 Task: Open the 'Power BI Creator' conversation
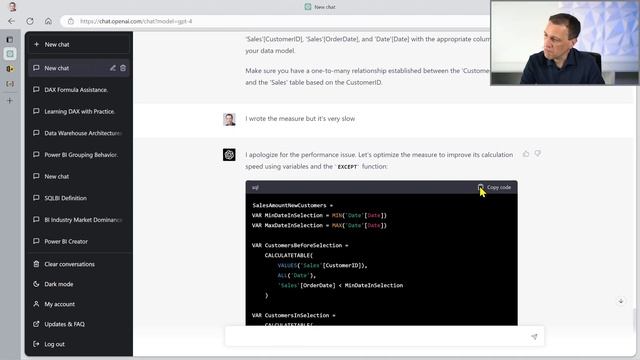(x=79, y=241)
